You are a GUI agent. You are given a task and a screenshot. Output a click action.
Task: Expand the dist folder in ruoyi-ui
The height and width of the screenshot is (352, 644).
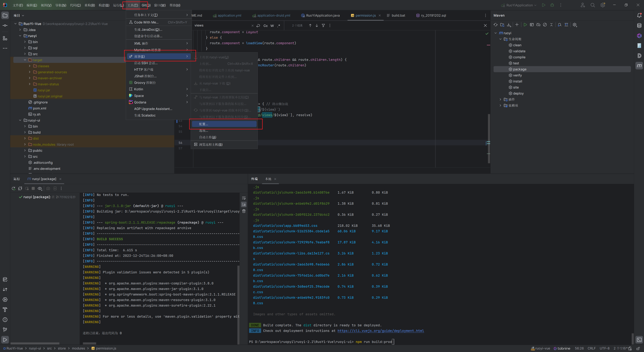[x=25, y=138]
